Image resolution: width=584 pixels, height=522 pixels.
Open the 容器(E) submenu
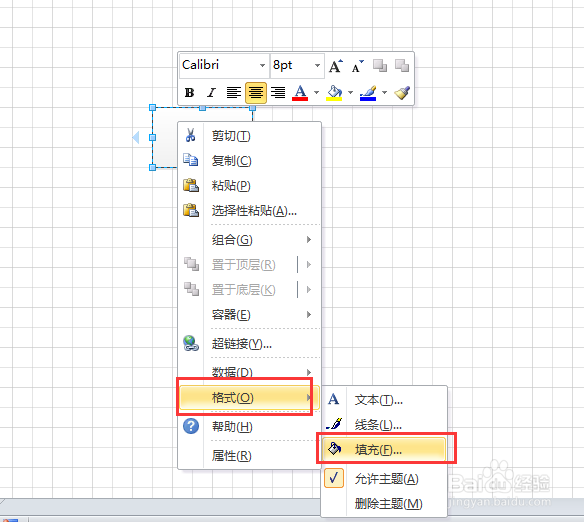pyautogui.click(x=250, y=315)
